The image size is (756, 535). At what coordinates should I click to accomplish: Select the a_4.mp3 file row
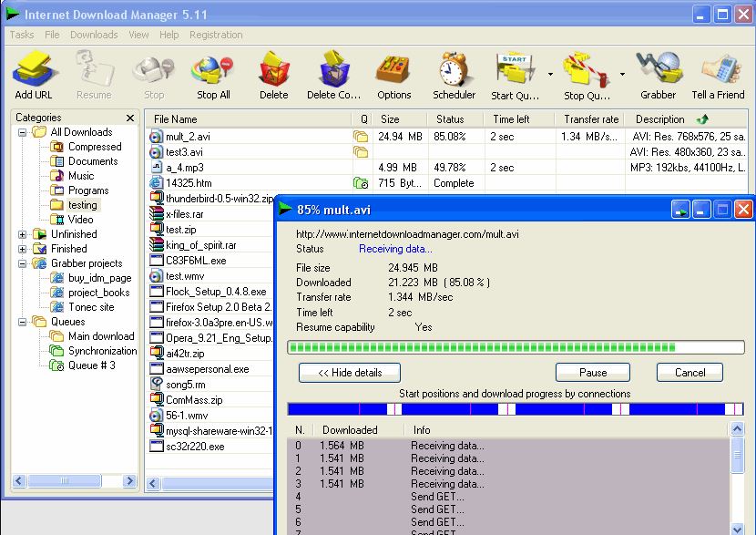(446, 168)
